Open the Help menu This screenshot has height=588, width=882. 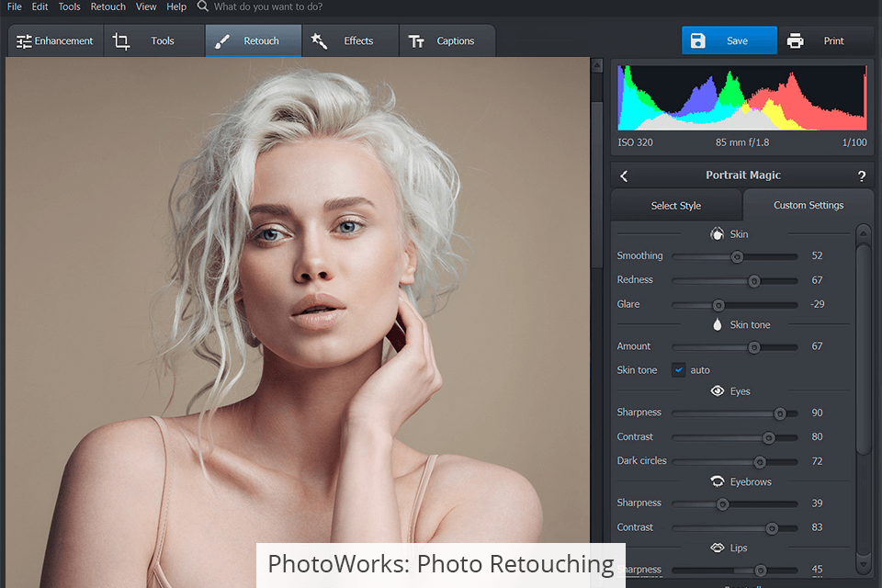[x=176, y=6]
